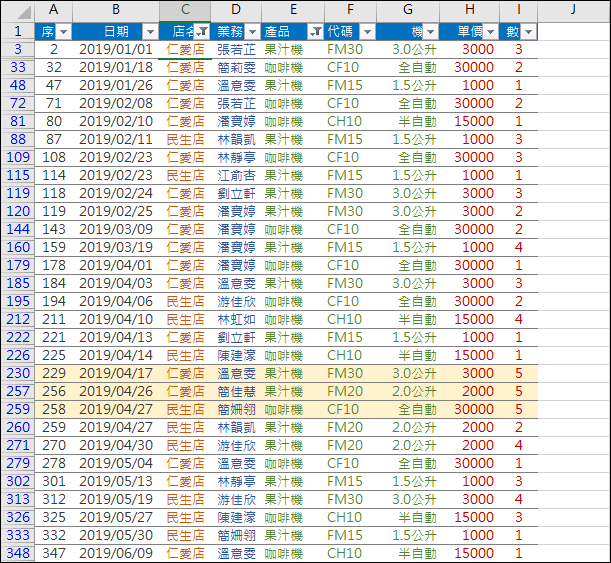Click date cell 2019/01/18
This screenshot has width=611, height=563.
[x=116, y=67]
